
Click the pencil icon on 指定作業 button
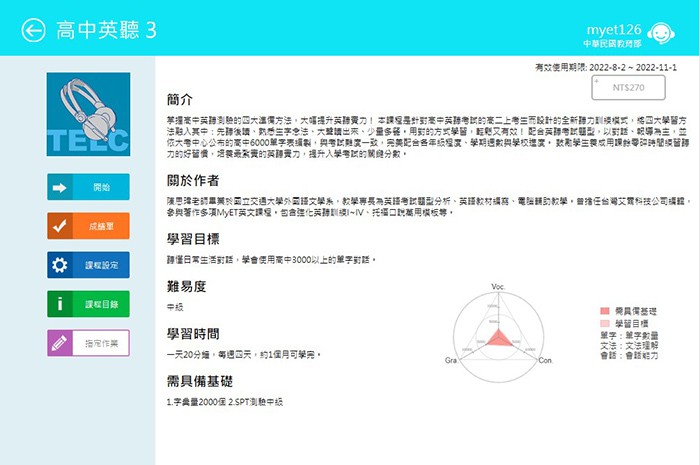click(60, 343)
